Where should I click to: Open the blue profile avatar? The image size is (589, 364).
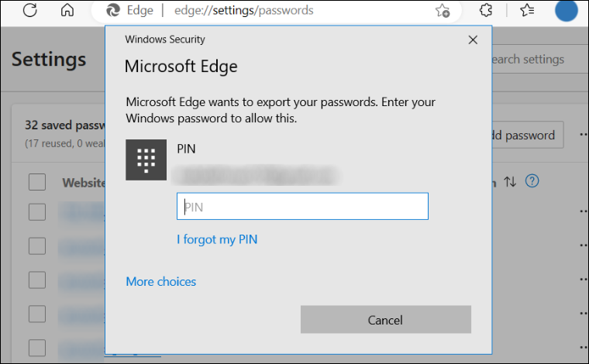pos(566,11)
